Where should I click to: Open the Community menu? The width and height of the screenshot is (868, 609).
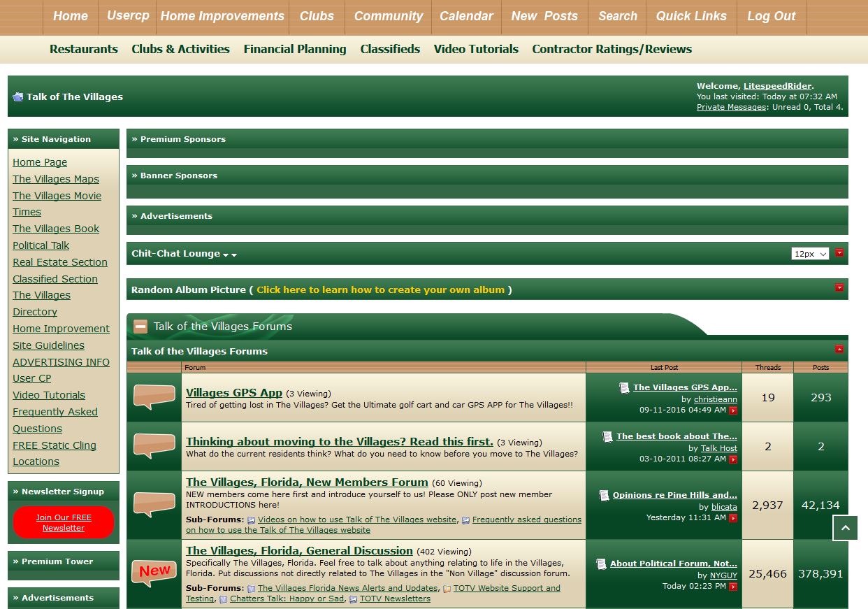(389, 16)
